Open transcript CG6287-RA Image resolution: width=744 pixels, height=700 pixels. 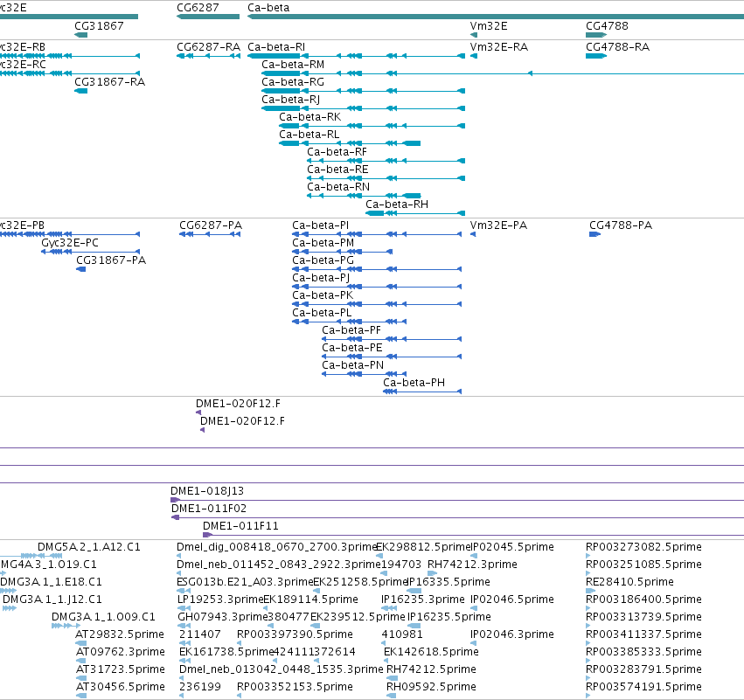pyautogui.click(x=208, y=47)
